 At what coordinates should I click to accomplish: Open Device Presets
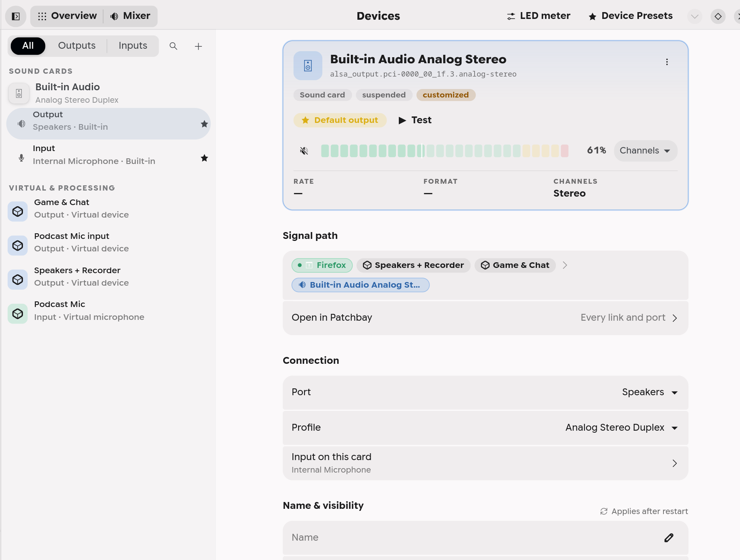(x=630, y=16)
